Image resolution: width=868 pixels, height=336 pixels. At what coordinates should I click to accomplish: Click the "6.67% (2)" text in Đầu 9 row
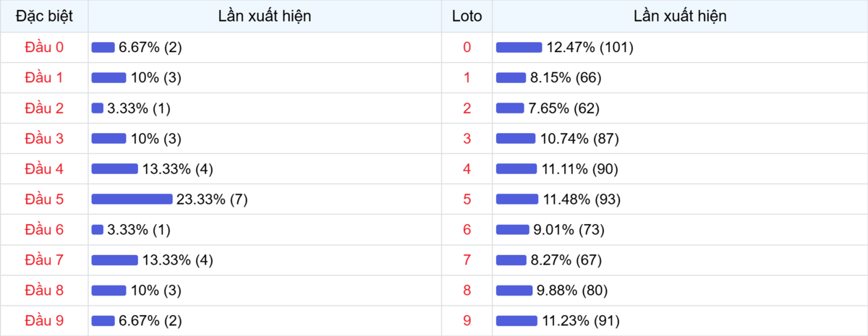pos(150,321)
